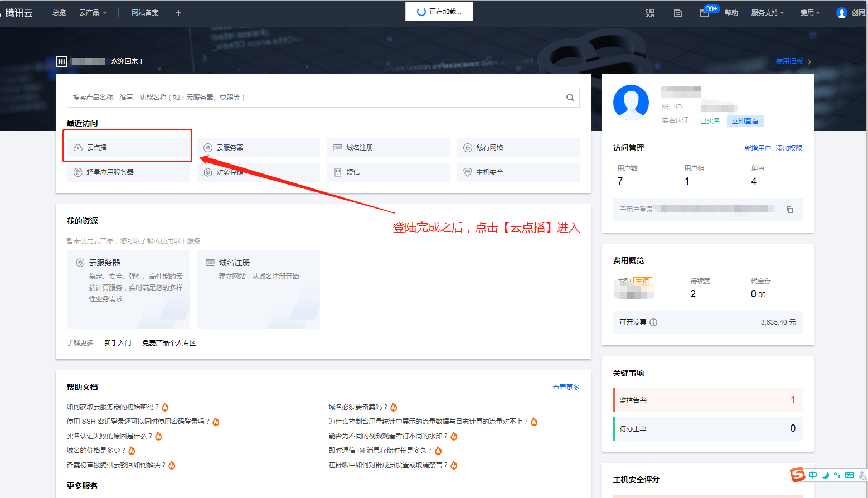868x498 pixels.
Task: Open the 待办工单 item
Action: coord(708,428)
